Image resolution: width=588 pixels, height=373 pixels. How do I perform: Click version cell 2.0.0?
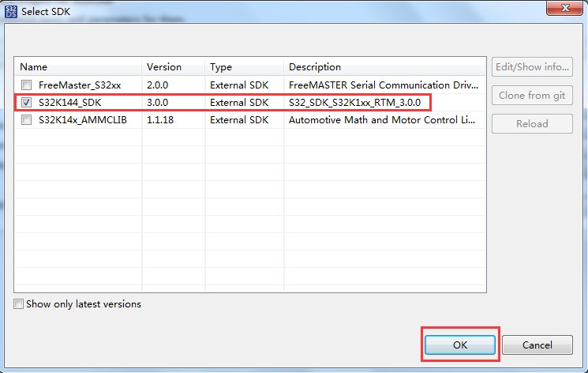[158, 85]
